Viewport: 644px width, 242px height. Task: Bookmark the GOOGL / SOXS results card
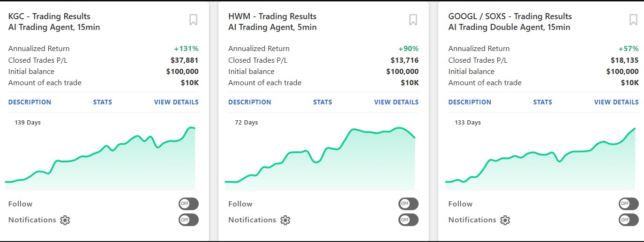pyautogui.click(x=633, y=20)
